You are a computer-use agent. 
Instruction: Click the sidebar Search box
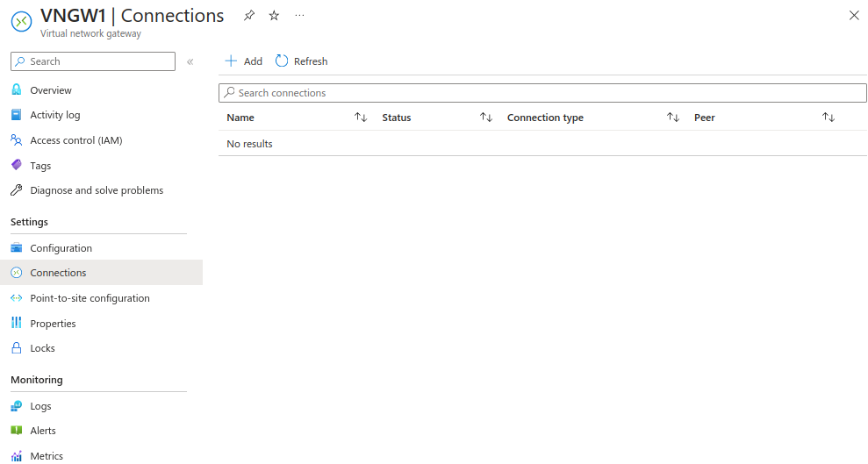pyautogui.click(x=93, y=61)
